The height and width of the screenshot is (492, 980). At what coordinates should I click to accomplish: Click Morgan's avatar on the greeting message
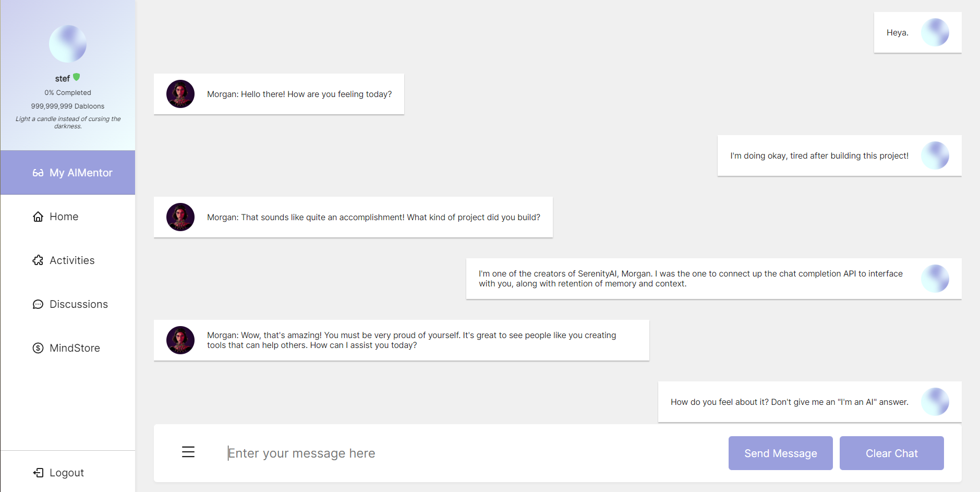[x=180, y=94]
